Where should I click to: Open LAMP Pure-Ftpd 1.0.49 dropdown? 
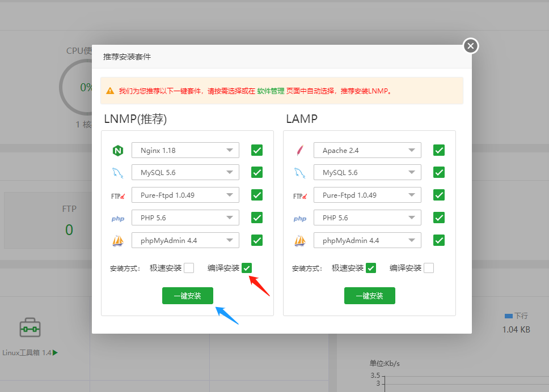coord(368,195)
